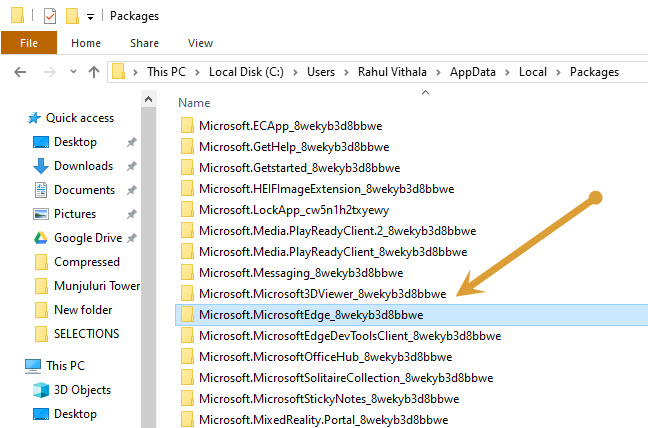
Task: Select Microsoft.MixedReality.Portal_8wekyb3d8bbwe folder
Action: coord(314,420)
